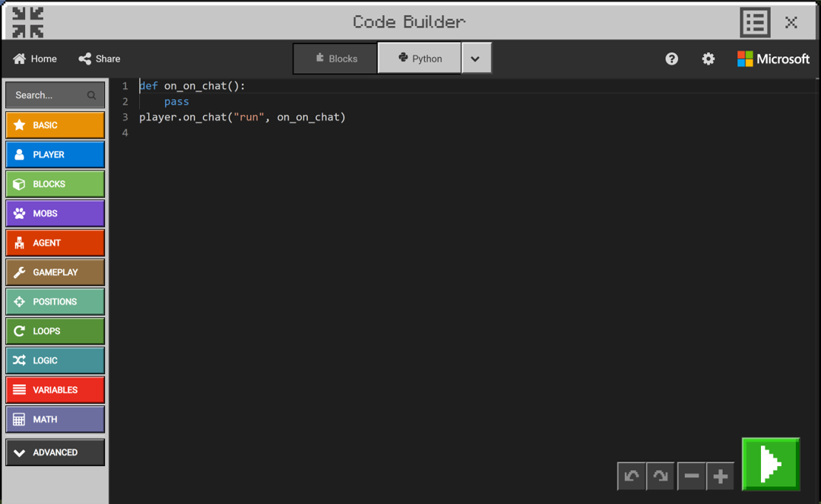Open the LOOPS category
Image resolution: width=821 pixels, height=504 pixels.
(55, 331)
